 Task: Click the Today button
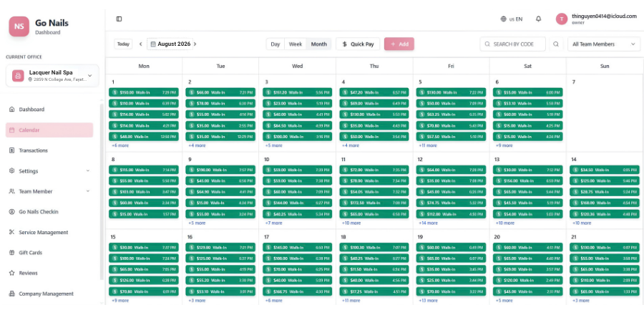tap(123, 44)
